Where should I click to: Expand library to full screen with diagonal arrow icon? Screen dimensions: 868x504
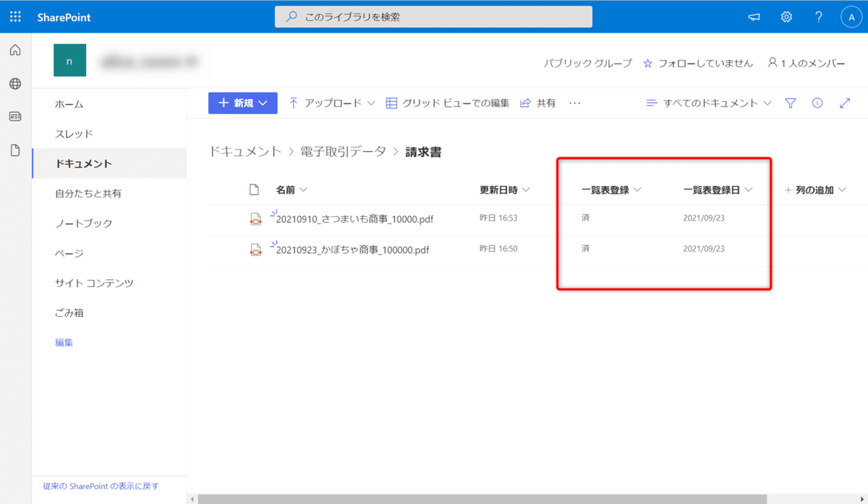coord(844,103)
